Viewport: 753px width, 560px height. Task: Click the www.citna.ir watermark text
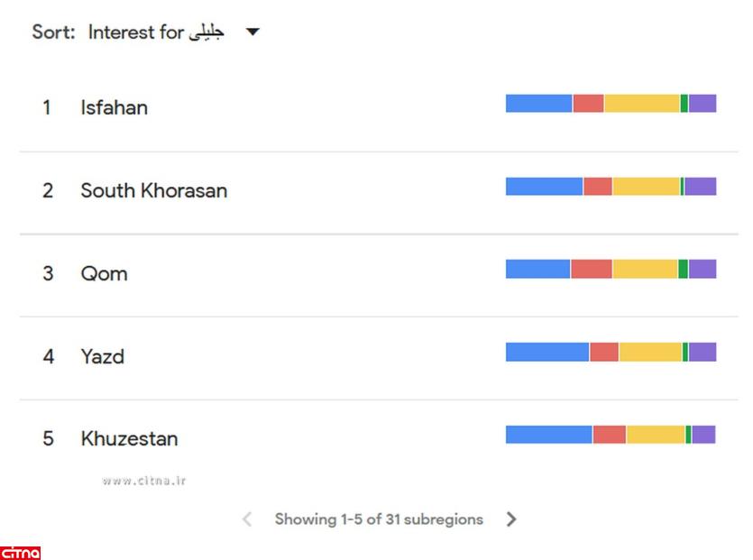pyautogui.click(x=143, y=482)
